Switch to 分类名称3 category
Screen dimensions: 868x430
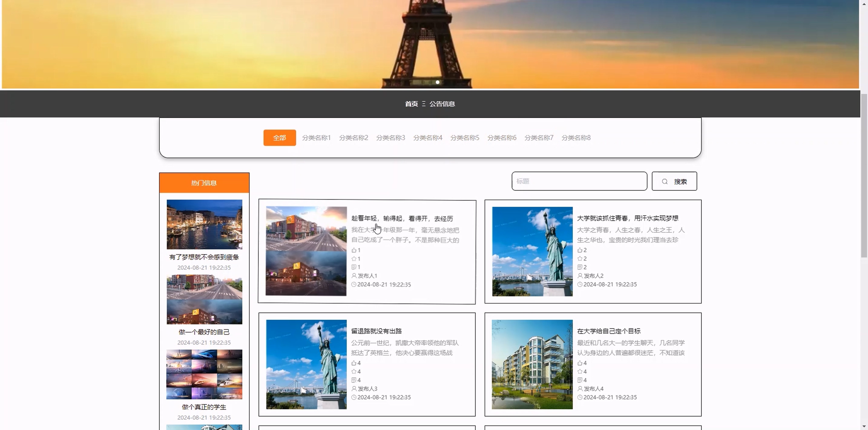coord(390,138)
